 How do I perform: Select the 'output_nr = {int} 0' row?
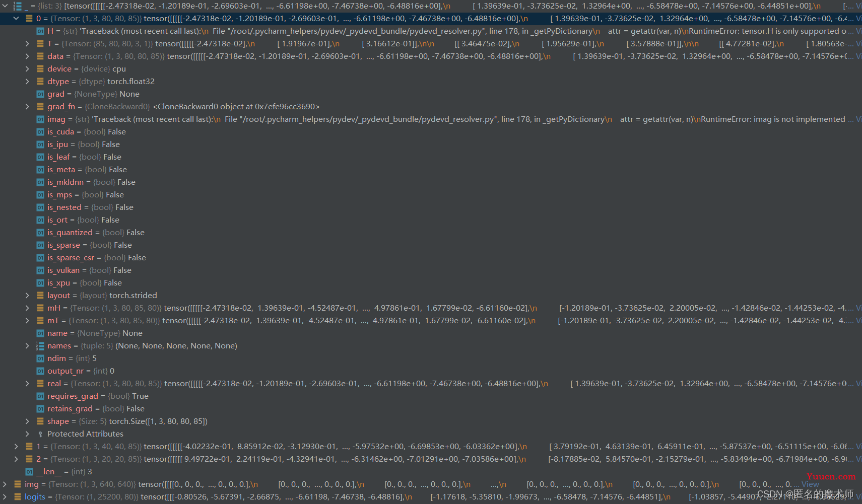coord(431,371)
